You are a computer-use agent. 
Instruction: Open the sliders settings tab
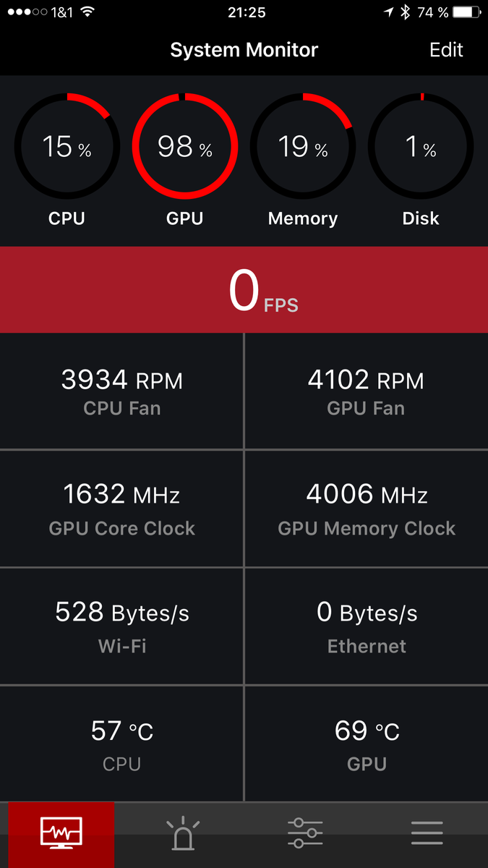pyautogui.click(x=305, y=834)
